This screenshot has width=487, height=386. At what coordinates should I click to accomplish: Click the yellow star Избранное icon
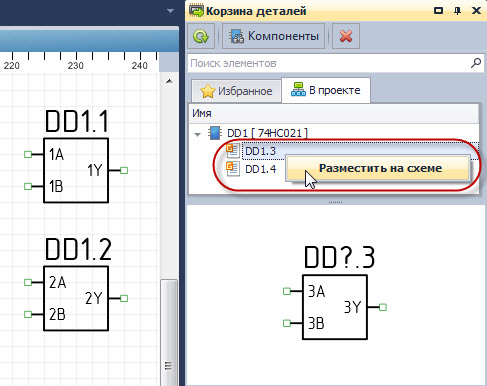[208, 91]
